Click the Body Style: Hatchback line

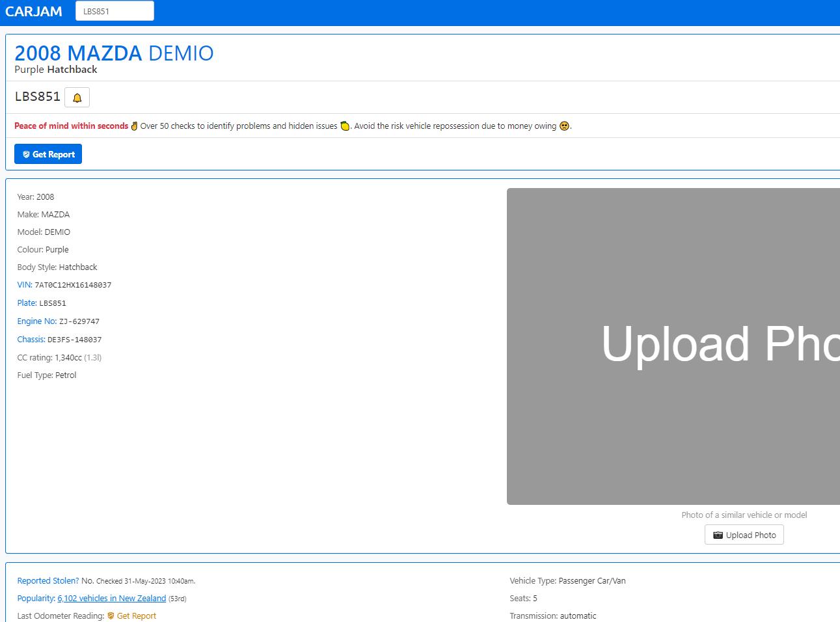point(57,267)
